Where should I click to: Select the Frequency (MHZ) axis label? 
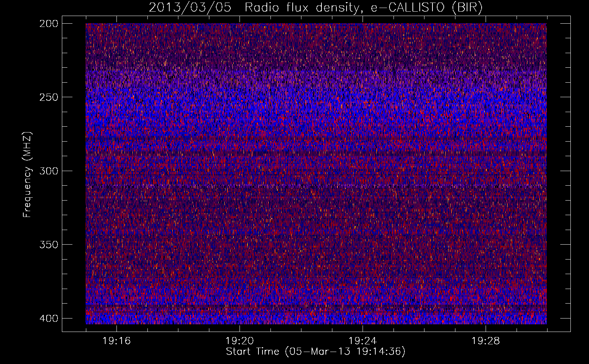coord(27,174)
